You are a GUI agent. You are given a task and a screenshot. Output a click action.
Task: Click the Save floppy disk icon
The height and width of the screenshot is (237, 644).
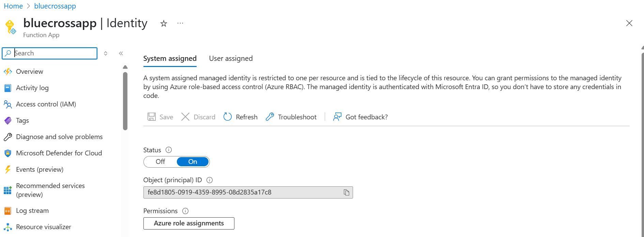coord(152,117)
